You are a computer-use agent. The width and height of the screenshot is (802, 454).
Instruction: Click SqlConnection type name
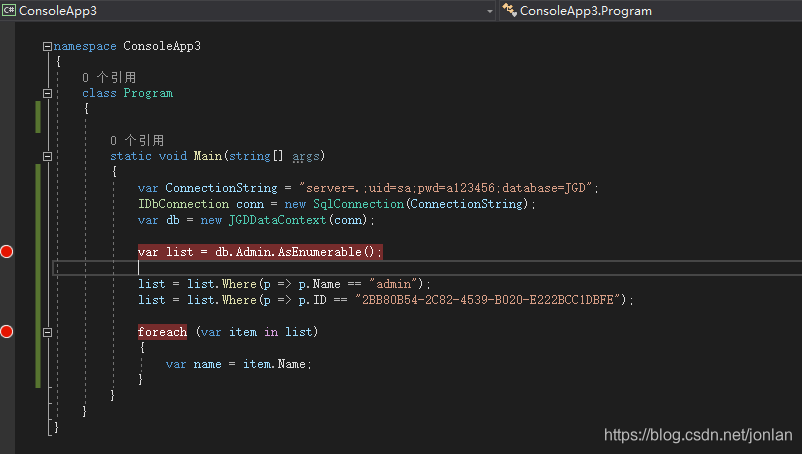(x=359, y=204)
